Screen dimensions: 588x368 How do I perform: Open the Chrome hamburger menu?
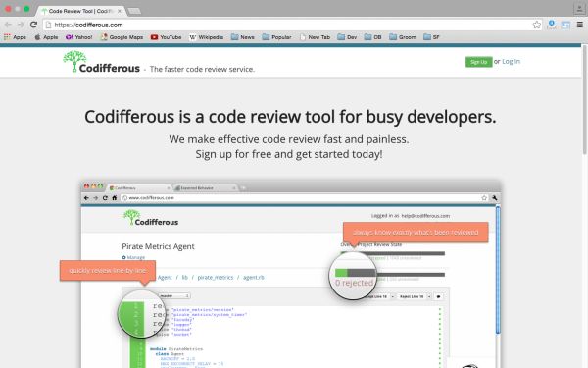tap(580, 25)
